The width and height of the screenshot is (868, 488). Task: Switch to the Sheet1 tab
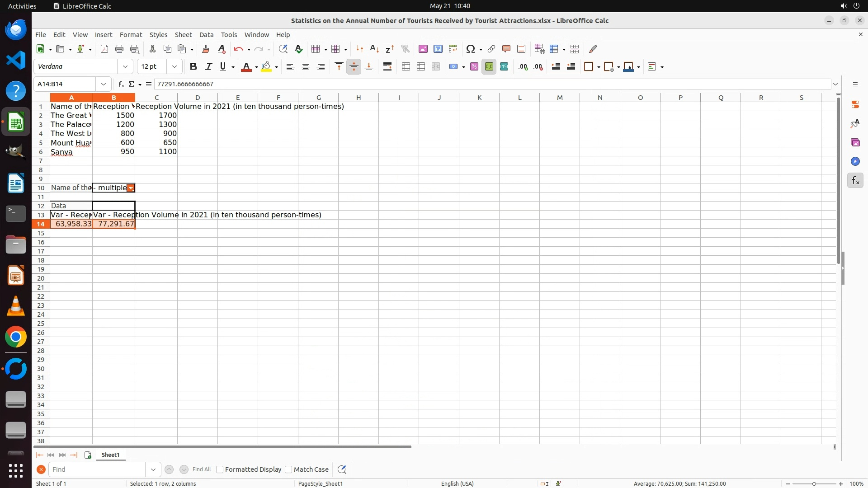[x=110, y=455]
